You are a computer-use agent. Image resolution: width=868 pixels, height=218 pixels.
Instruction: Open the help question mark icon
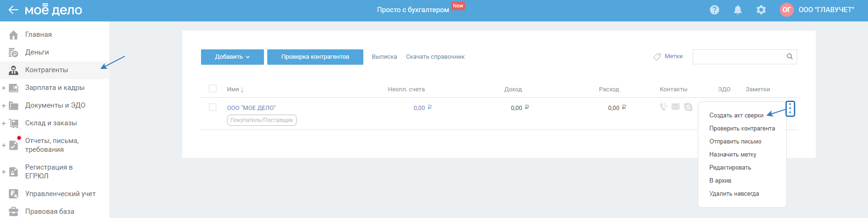pyautogui.click(x=715, y=10)
